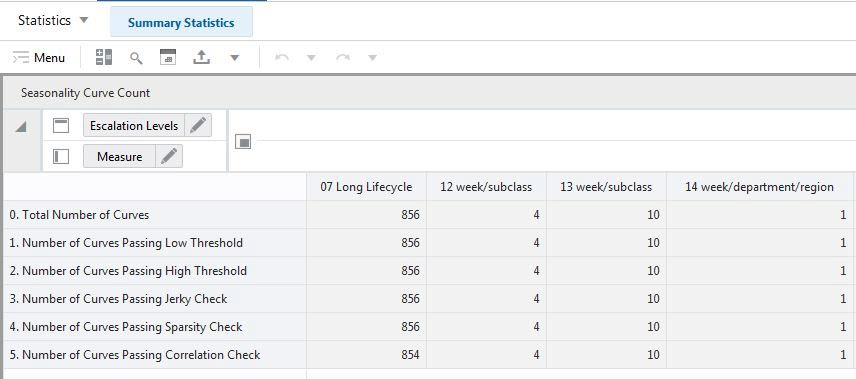This screenshot has width=856, height=379.
Task: Click the expand/collapse outline view icon
Action: 104,57
